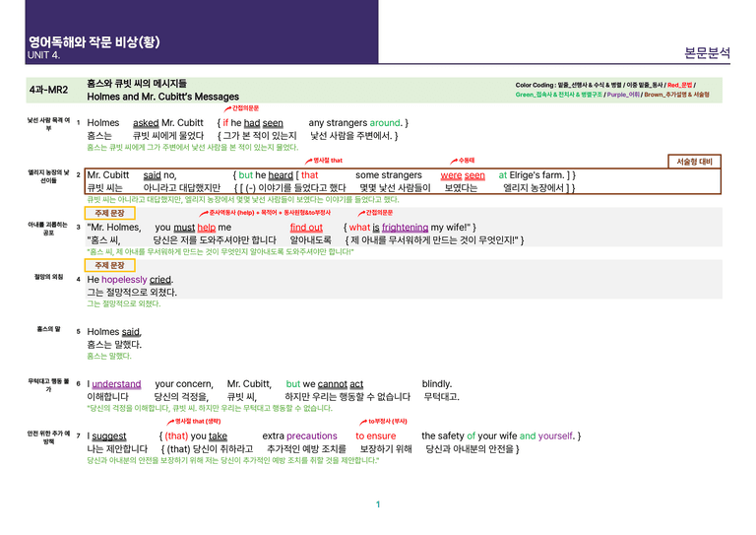Click the green word 'around' in sentence 1
The height and width of the screenshot is (535, 756).
pyautogui.click(x=385, y=123)
